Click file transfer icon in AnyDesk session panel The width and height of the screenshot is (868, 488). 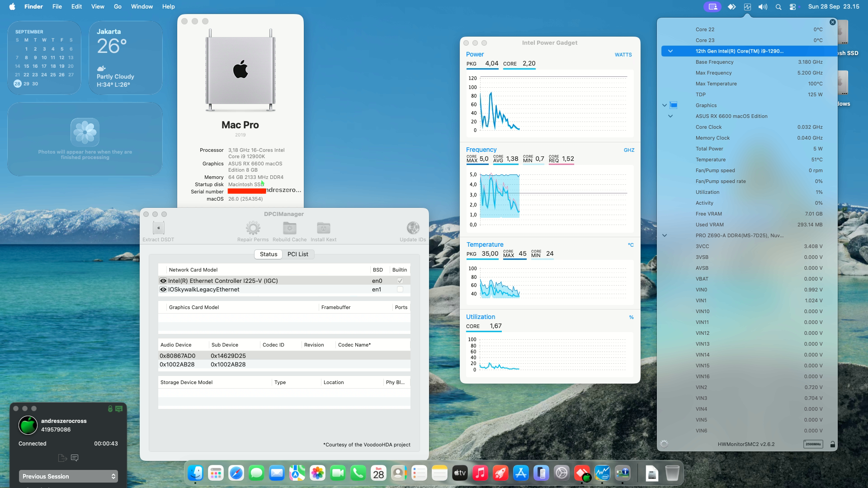tap(62, 458)
